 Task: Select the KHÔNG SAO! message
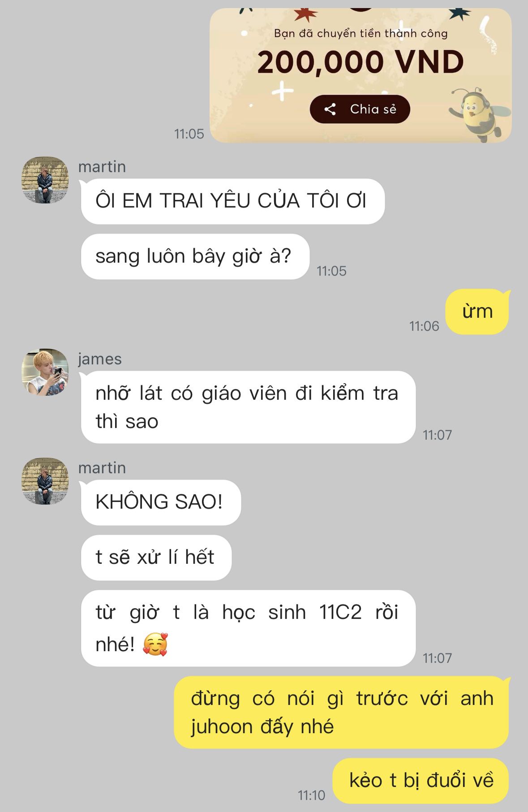[161, 502]
